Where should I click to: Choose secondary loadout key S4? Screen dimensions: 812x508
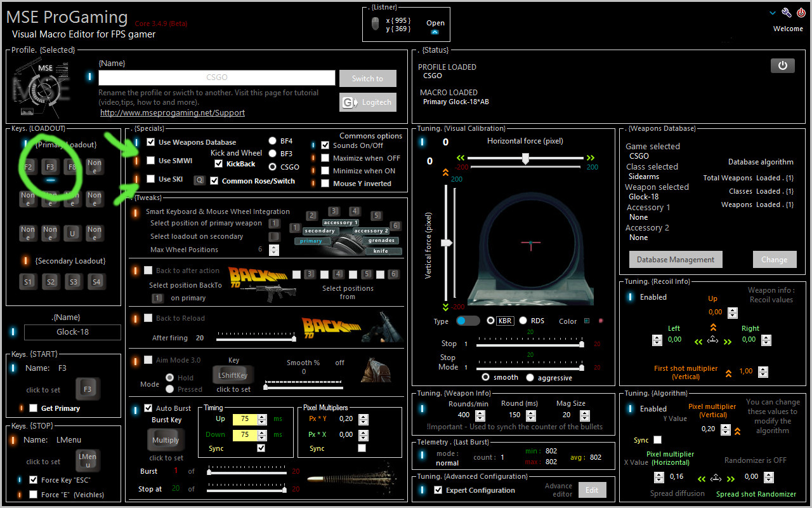coord(96,281)
